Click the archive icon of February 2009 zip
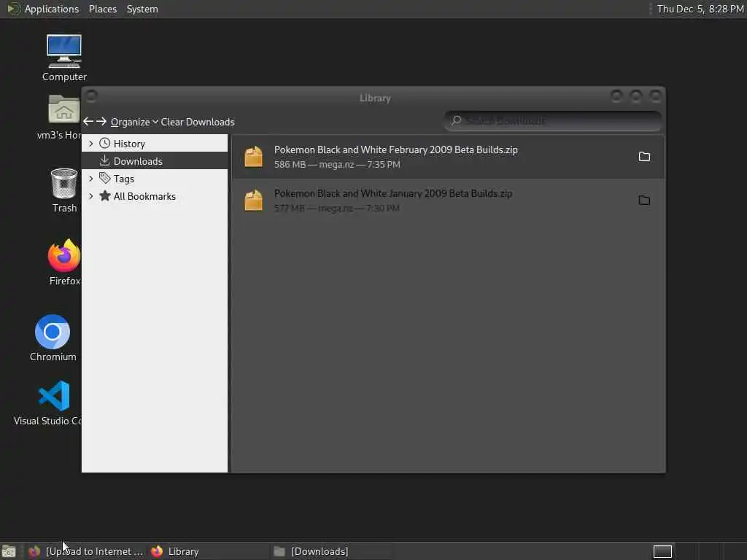747x560 pixels. tap(253, 157)
